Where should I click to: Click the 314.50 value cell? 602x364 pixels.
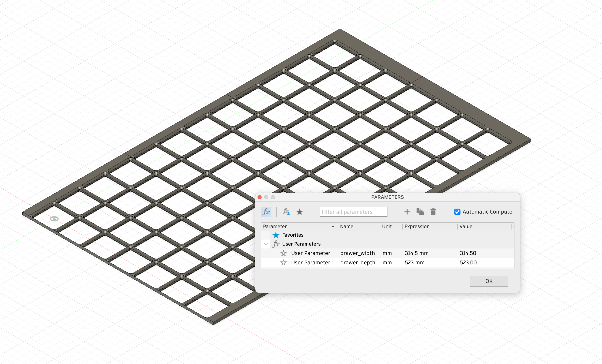pos(468,253)
